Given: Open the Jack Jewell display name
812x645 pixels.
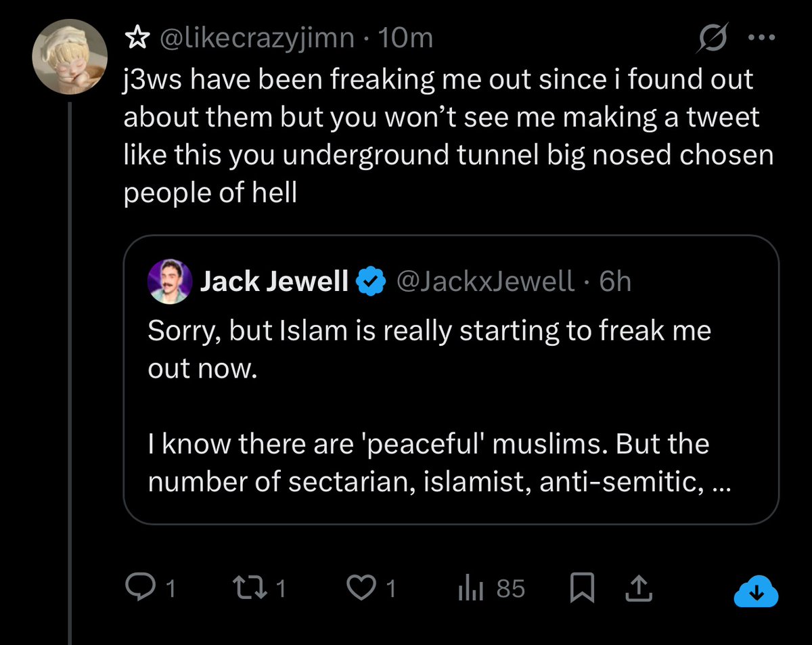Looking at the screenshot, I should click(274, 280).
